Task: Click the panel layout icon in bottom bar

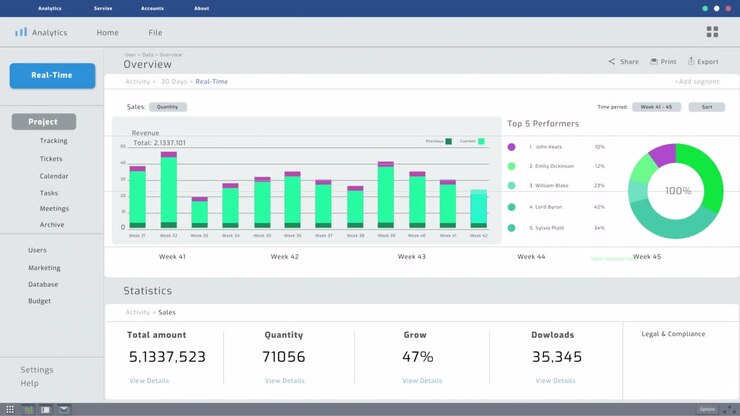Action: tap(45, 409)
